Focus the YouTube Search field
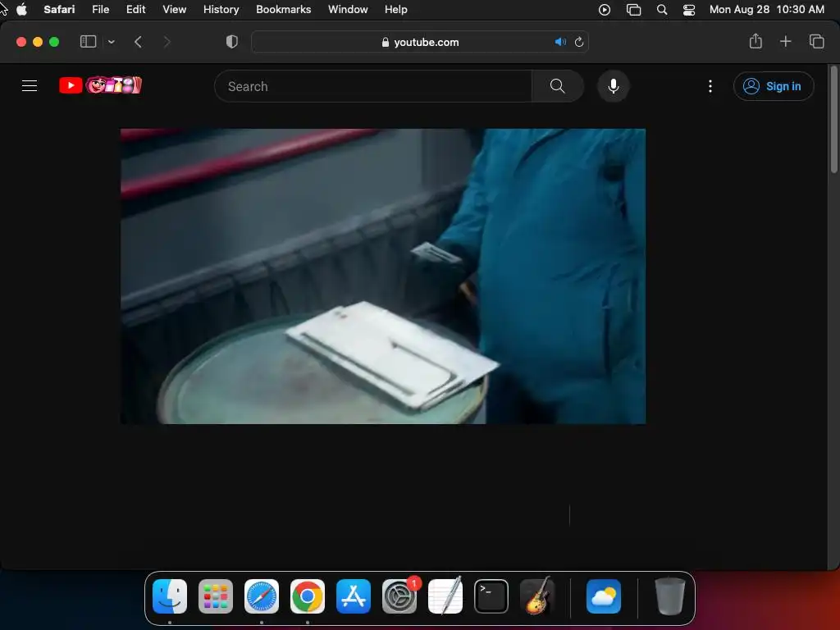Viewport: 840px width, 630px height. pos(373,86)
